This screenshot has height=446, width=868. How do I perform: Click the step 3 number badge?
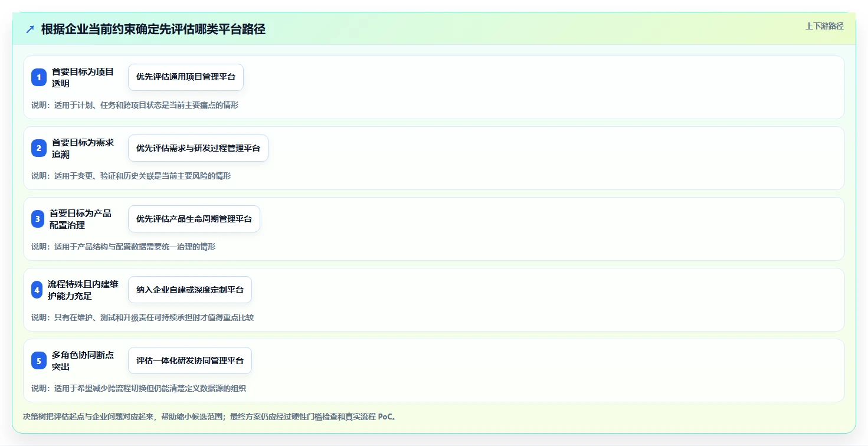pyautogui.click(x=38, y=219)
